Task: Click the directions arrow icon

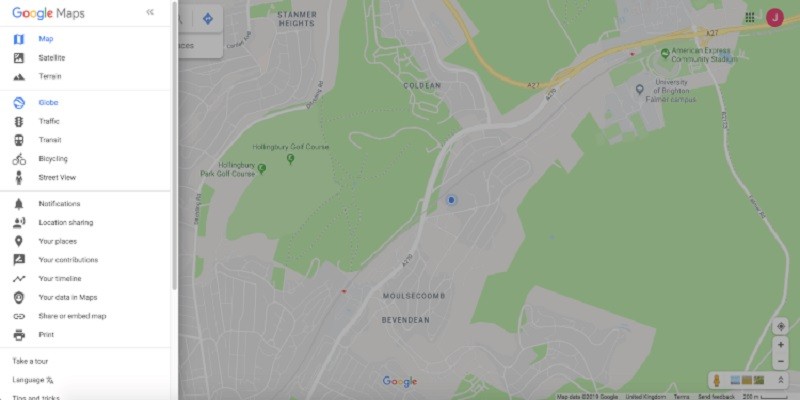Action: (x=208, y=19)
